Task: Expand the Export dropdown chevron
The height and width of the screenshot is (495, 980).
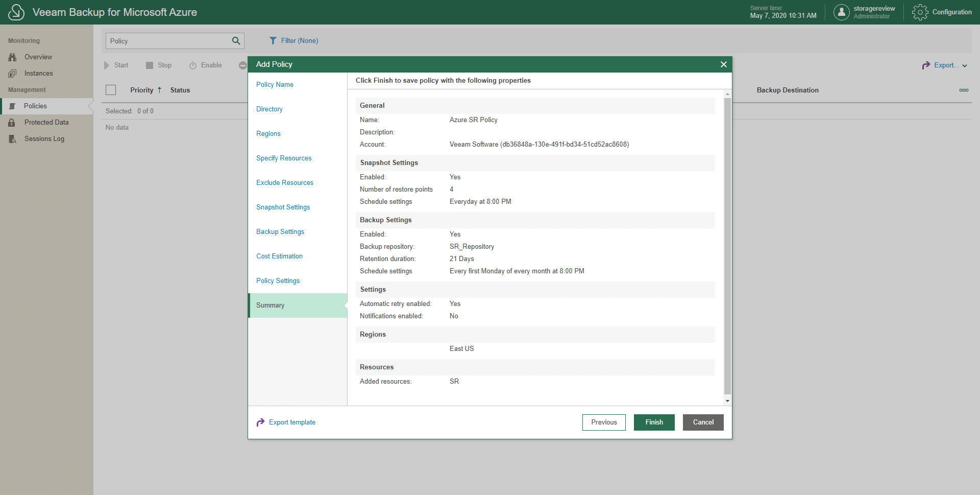Action: (x=965, y=66)
